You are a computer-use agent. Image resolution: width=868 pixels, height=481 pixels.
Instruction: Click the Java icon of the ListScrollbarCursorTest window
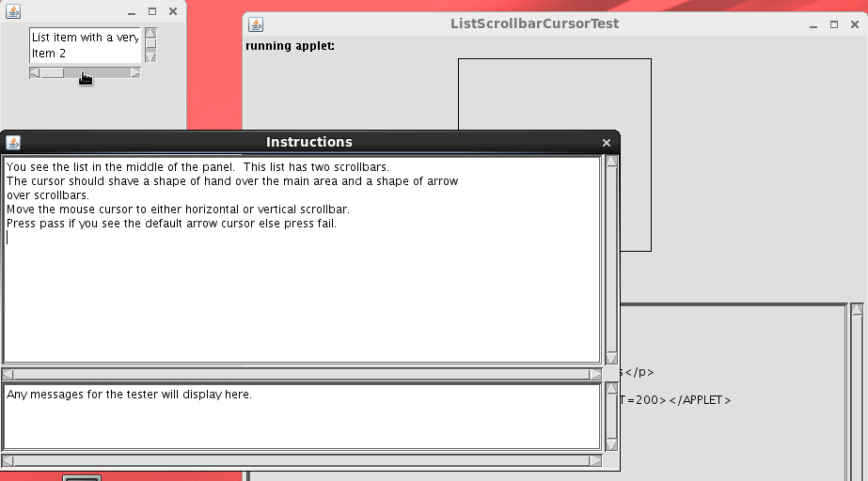point(256,24)
